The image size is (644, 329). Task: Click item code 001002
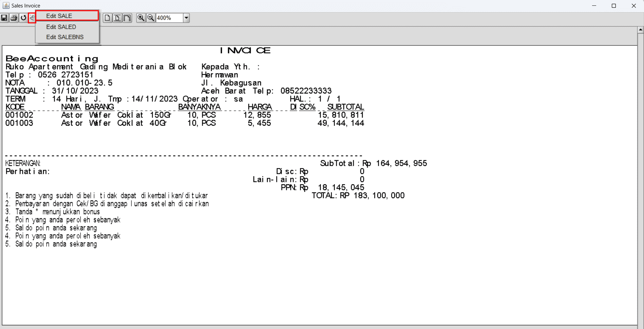pos(19,115)
